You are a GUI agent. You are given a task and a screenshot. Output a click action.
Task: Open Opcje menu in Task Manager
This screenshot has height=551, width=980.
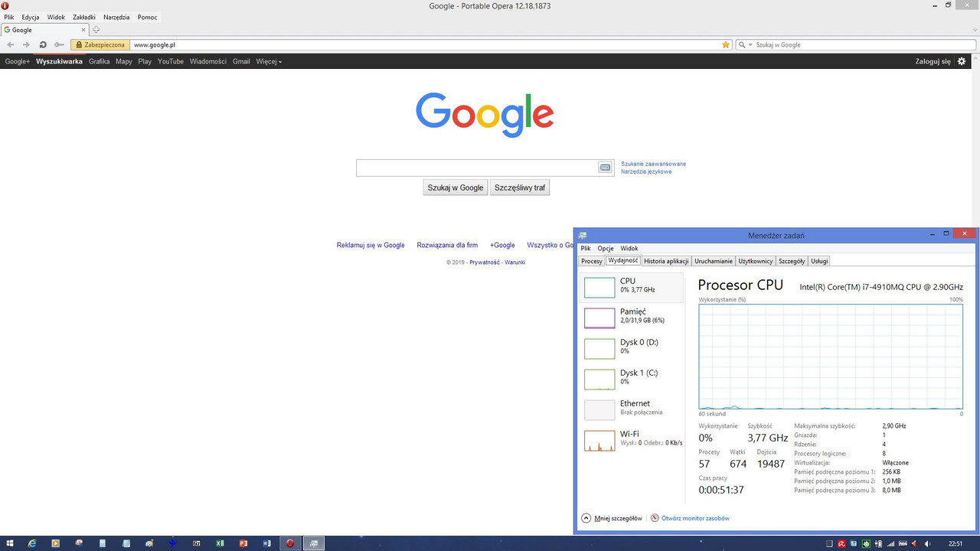pyautogui.click(x=606, y=249)
